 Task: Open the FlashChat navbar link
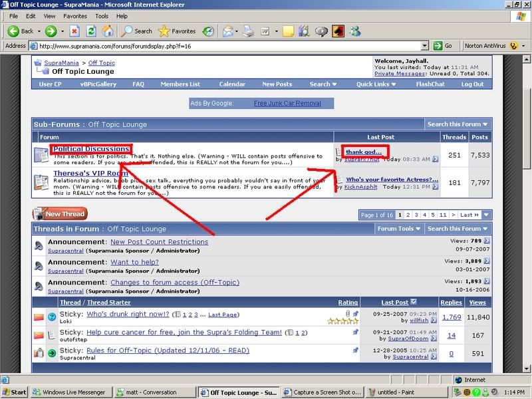point(430,84)
